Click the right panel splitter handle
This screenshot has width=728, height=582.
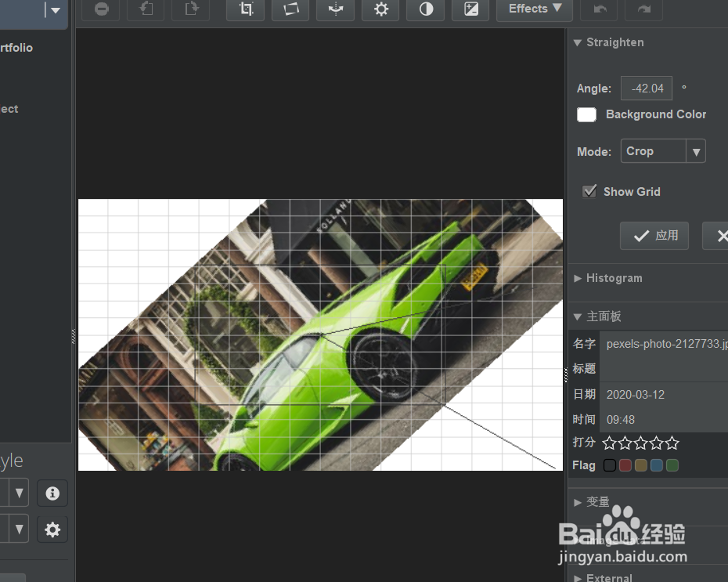[565, 374]
